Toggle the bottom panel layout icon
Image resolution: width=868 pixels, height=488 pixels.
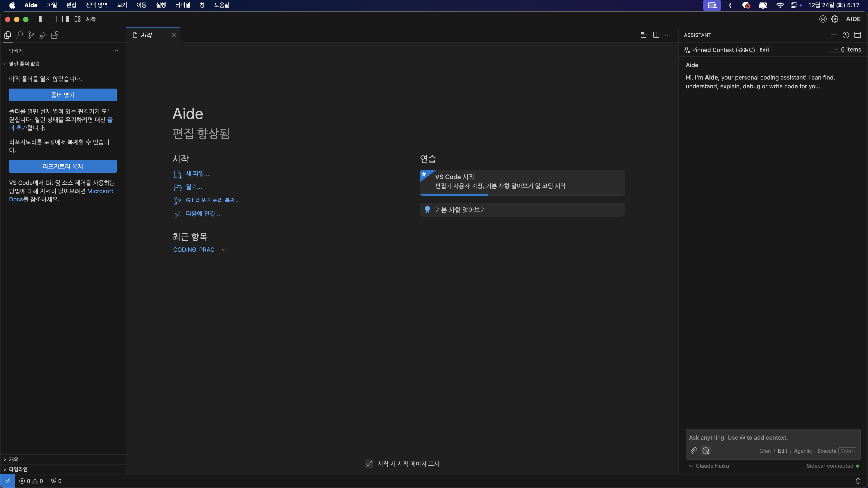(54, 19)
